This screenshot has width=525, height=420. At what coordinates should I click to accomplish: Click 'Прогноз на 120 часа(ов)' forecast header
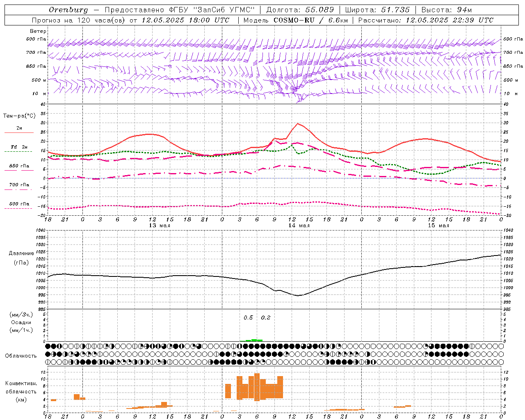coord(79,20)
